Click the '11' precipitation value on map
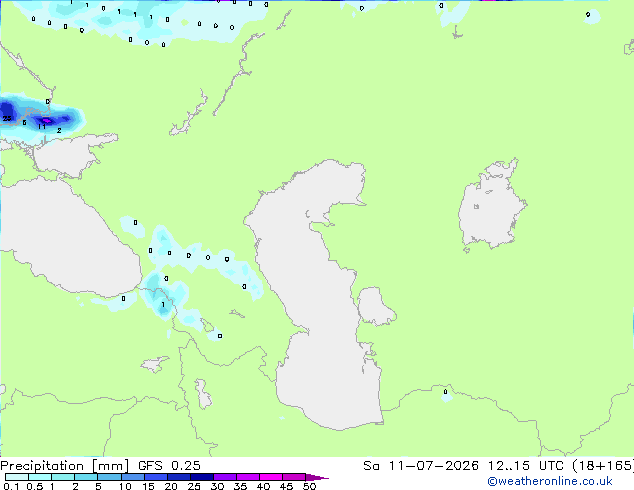Viewport: 634px width, 490px height. click(42, 127)
